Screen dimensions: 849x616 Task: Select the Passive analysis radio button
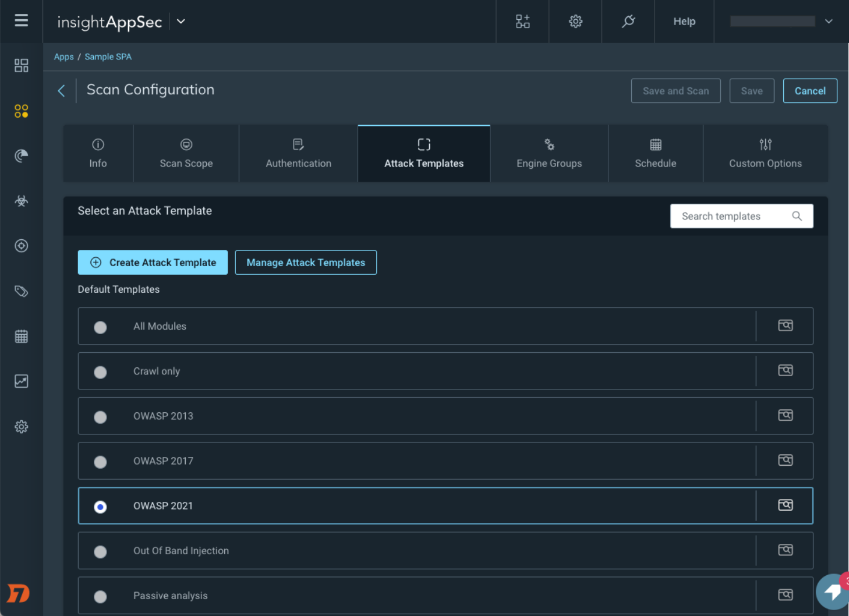100,596
